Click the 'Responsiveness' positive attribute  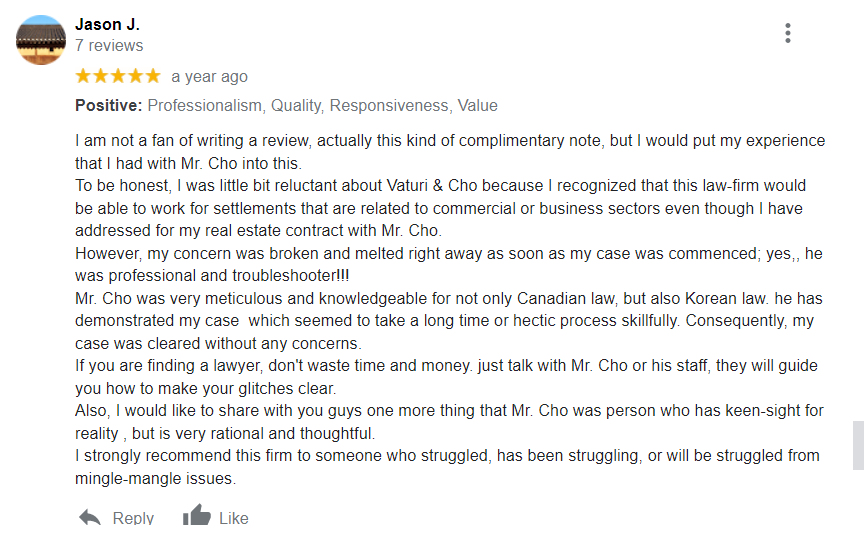[x=391, y=105]
